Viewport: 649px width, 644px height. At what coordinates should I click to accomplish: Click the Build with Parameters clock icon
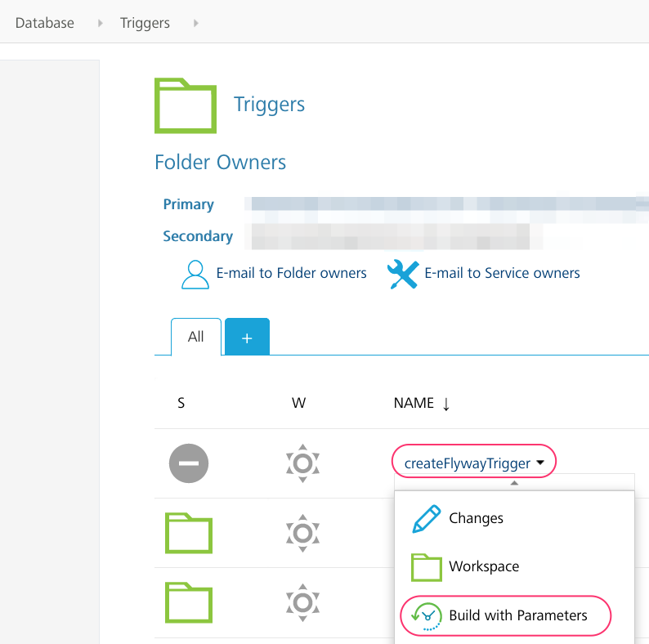click(427, 615)
